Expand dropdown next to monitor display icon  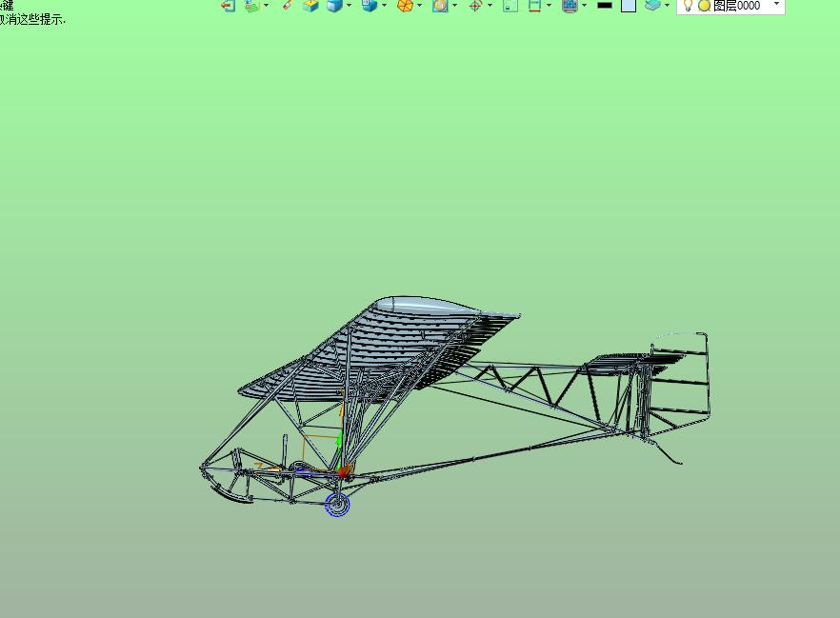pos(585,6)
